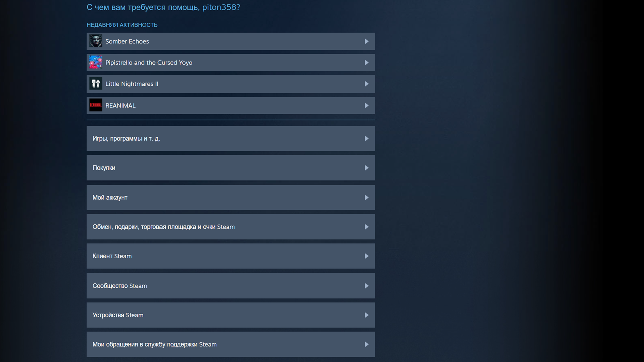Expand the arrow on Little Nightmares II row
The width and height of the screenshot is (644, 362).
tap(367, 84)
